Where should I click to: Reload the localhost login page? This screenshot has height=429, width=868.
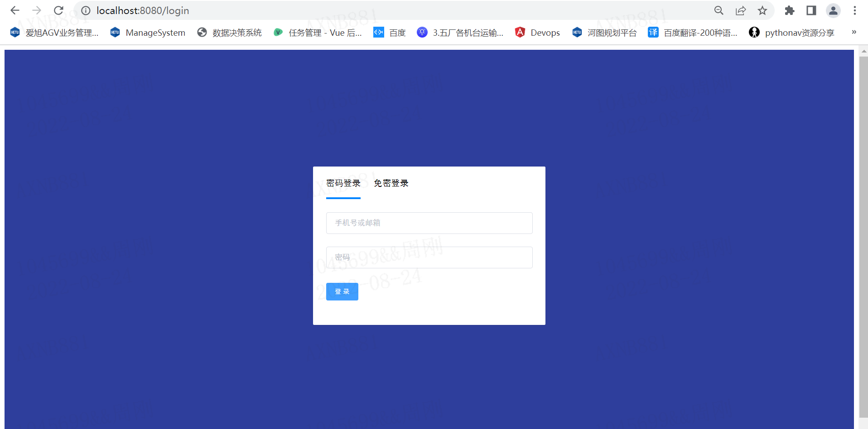pos(58,10)
